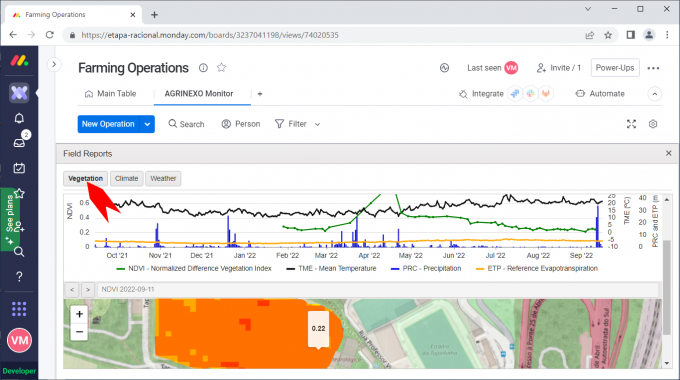The height and width of the screenshot is (380, 680).
Task: Open the apps grid icon
Action: coord(19,309)
